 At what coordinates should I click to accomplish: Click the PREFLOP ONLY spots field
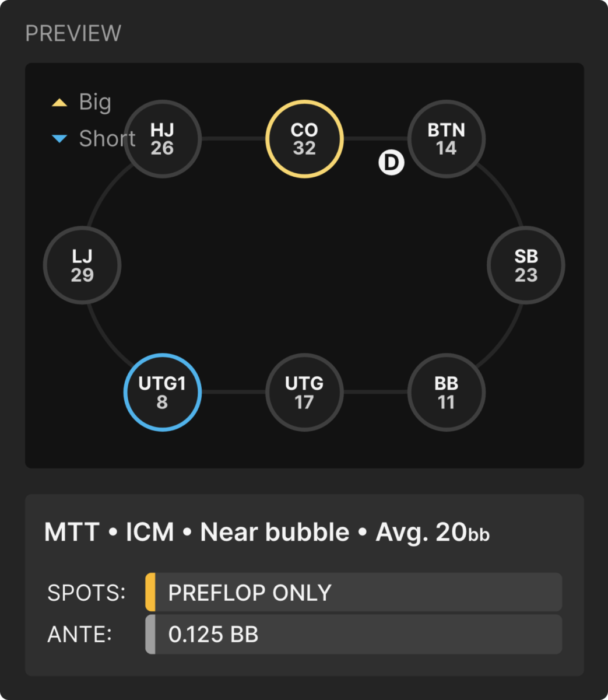(x=354, y=593)
